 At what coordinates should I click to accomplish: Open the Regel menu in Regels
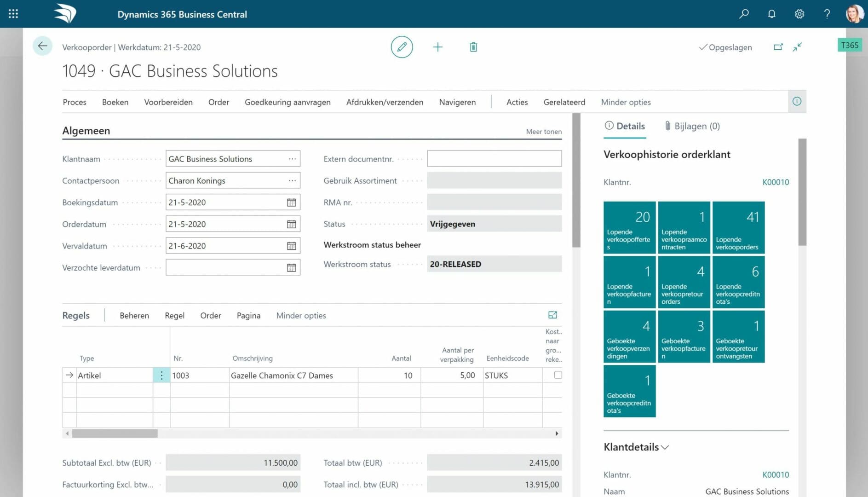175,316
